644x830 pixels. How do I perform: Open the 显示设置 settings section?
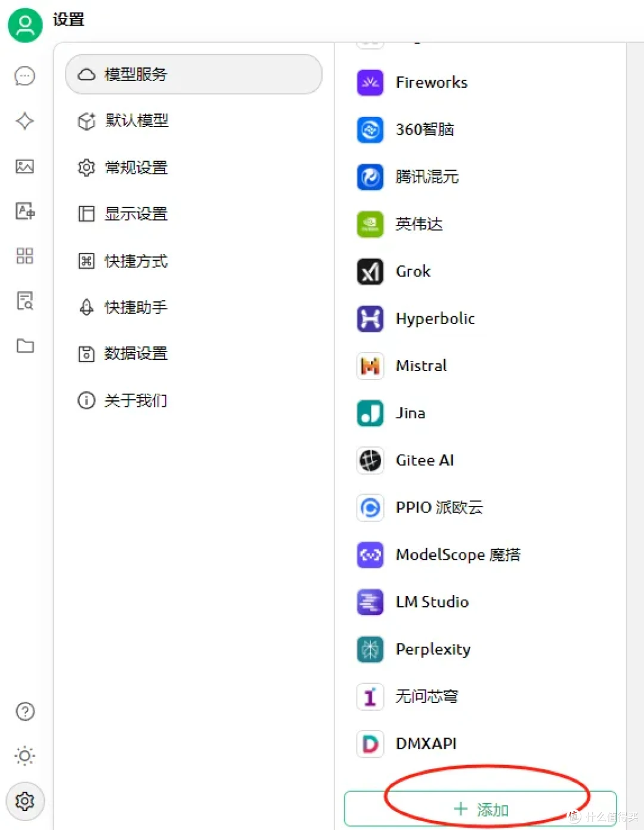[x=194, y=214]
